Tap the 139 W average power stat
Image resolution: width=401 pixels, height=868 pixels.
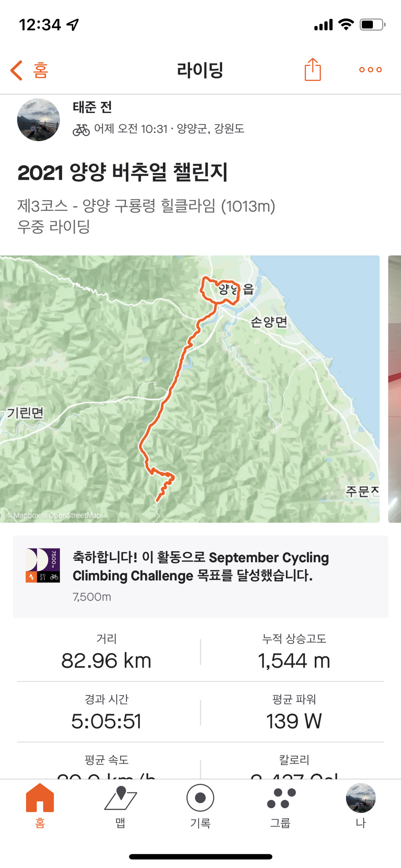(294, 721)
